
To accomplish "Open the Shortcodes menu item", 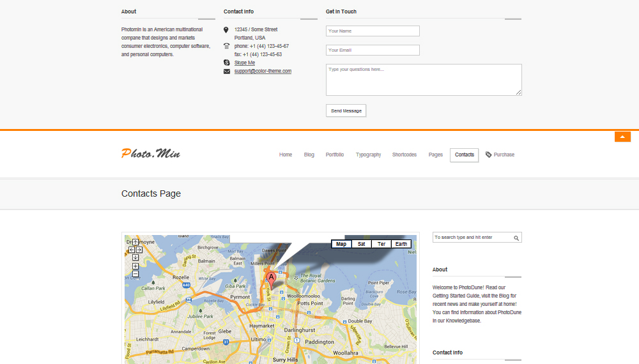I will pos(404,155).
